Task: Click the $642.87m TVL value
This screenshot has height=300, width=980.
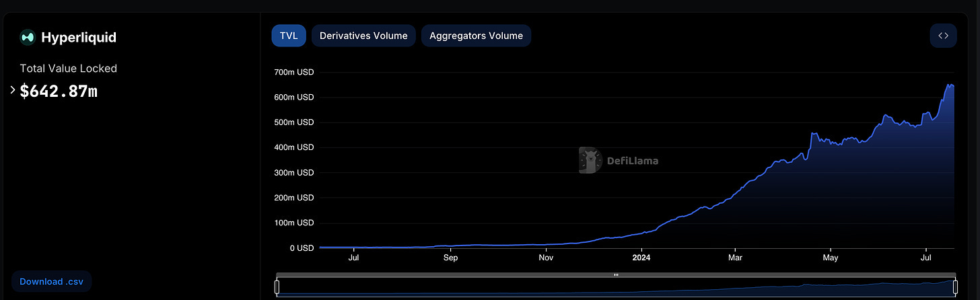Action: [59, 91]
